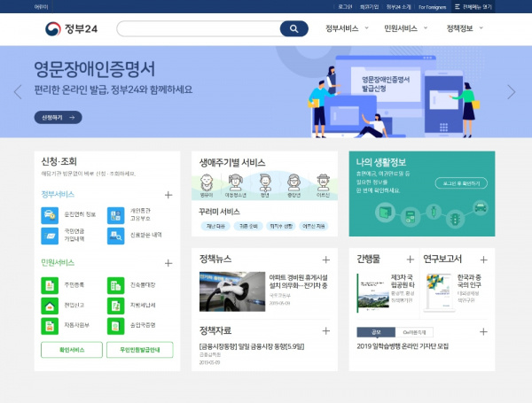This screenshot has width=532, height=403.
Task: Open the medical history search icon
Action: 115,236
